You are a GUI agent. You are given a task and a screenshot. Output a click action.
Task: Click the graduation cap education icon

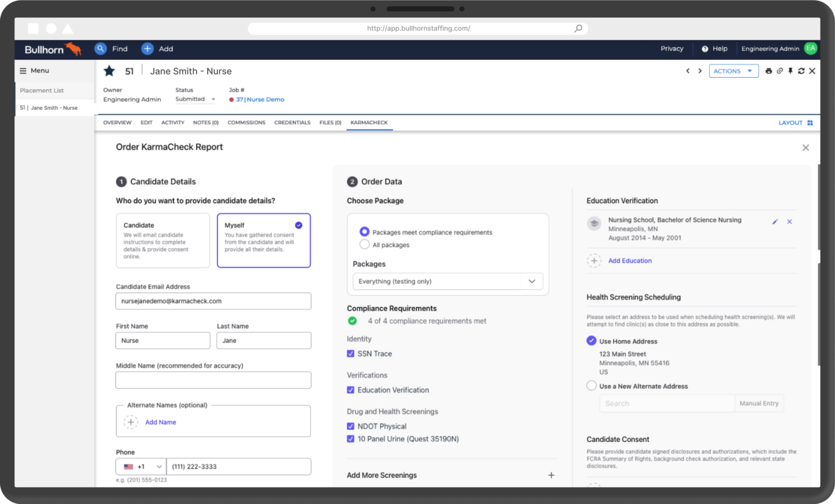pyautogui.click(x=594, y=223)
